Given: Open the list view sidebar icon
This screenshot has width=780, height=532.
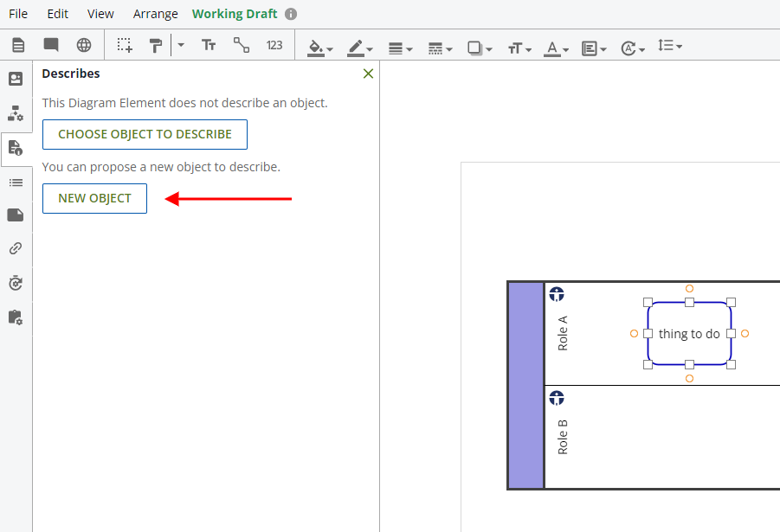Looking at the screenshot, I should tap(16, 182).
